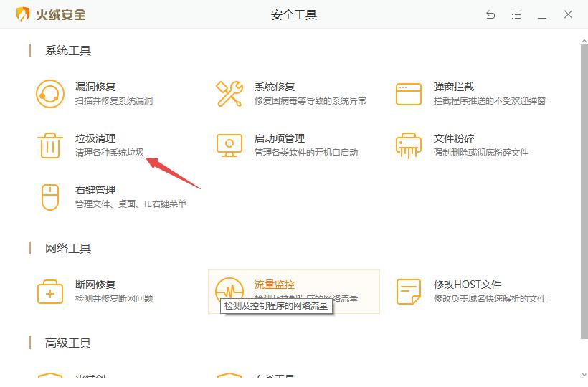Select the 漏洞修复 title text
This screenshot has height=387, width=588.
(95, 87)
